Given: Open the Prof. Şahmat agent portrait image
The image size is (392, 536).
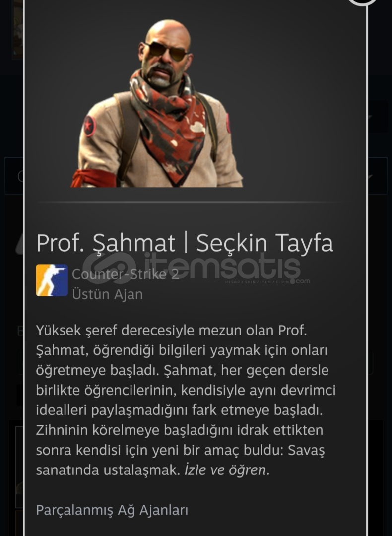Looking at the screenshot, I should point(156,103).
